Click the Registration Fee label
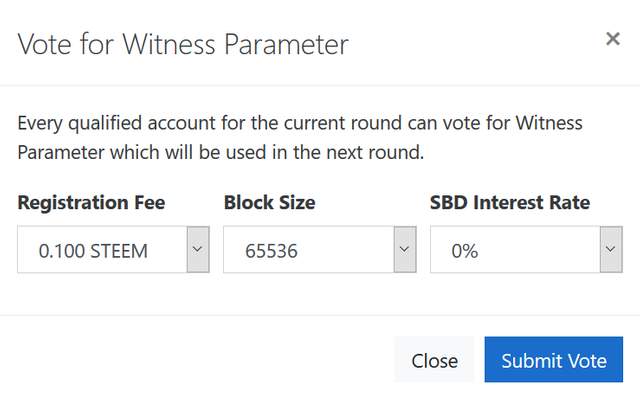The image size is (640, 398). 91,202
